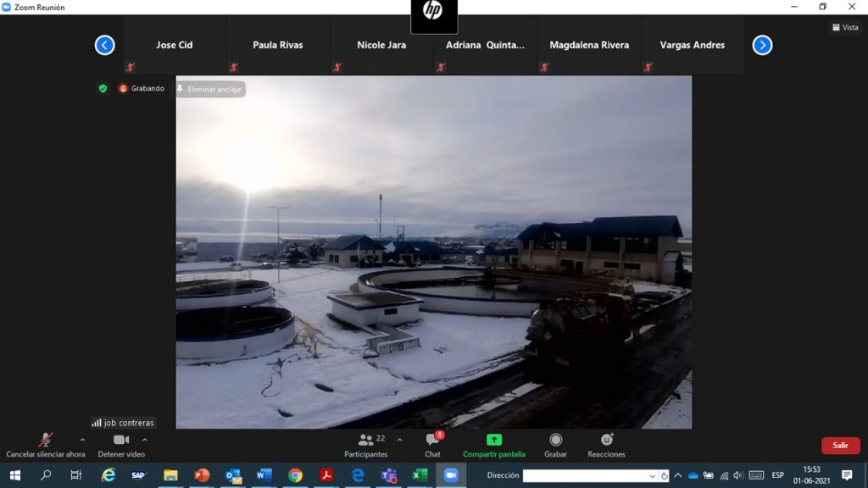Show next participants with right arrow
This screenshot has height=488, width=868.
(x=762, y=45)
